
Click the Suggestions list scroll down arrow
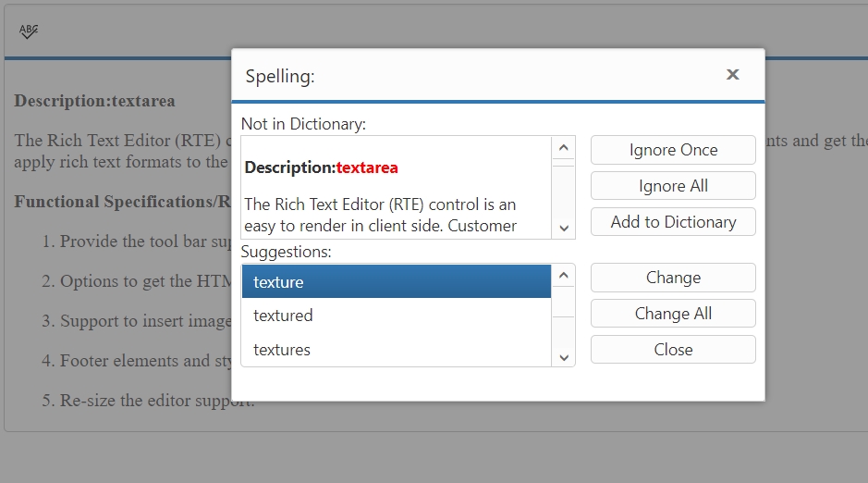(564, 356)
